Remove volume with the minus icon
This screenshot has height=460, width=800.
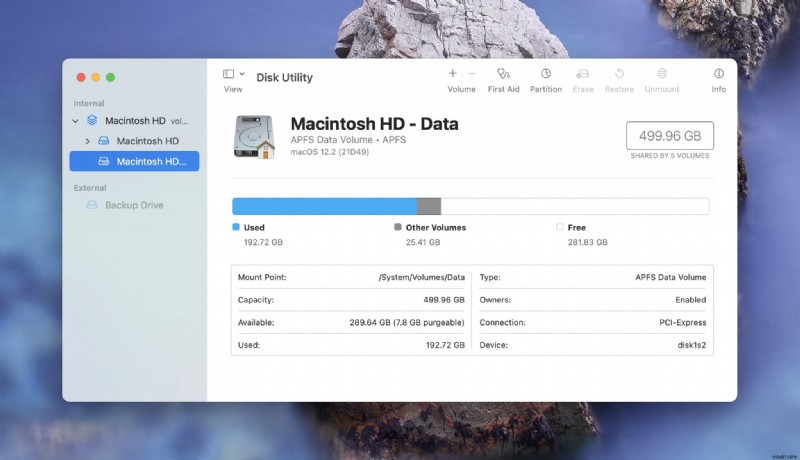point(471,74)
